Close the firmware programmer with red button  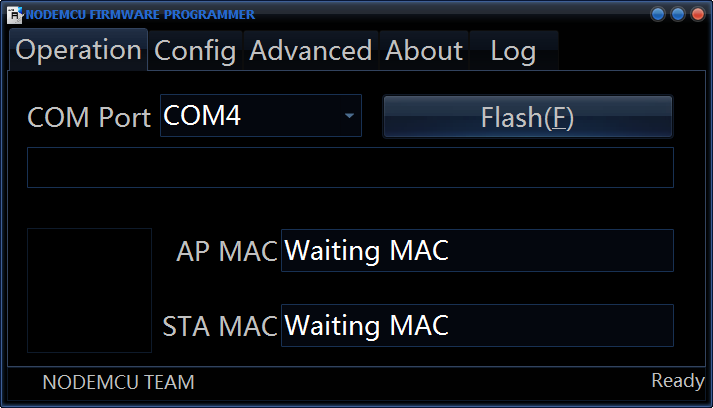tap(697, 14)
